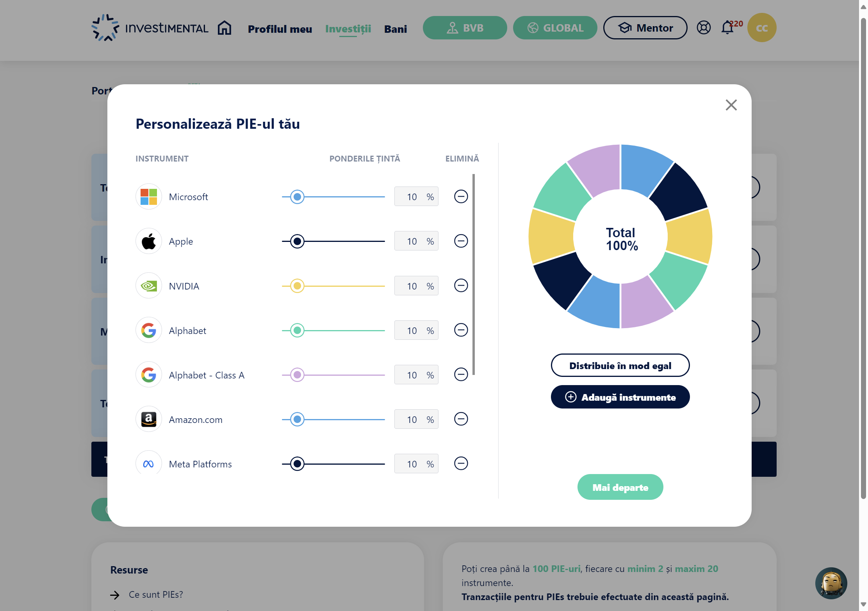Click the Apple logo icon
This screenshot has width=868, height=611.
click(149, 241)
